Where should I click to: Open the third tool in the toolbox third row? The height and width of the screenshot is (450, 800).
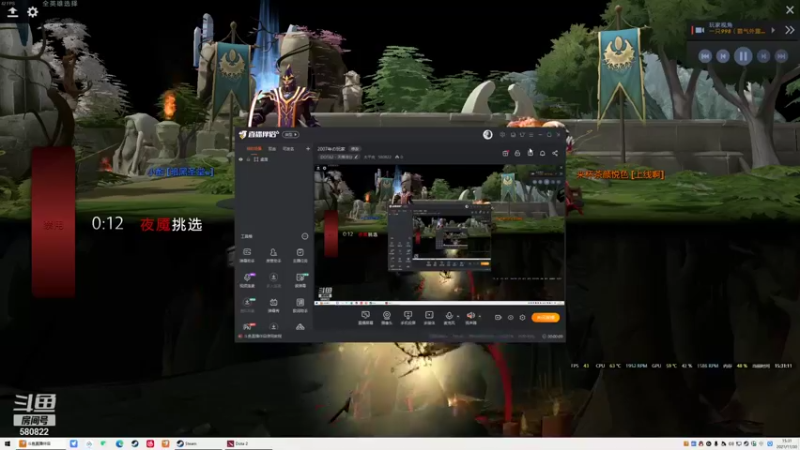(x=300, y=305)
